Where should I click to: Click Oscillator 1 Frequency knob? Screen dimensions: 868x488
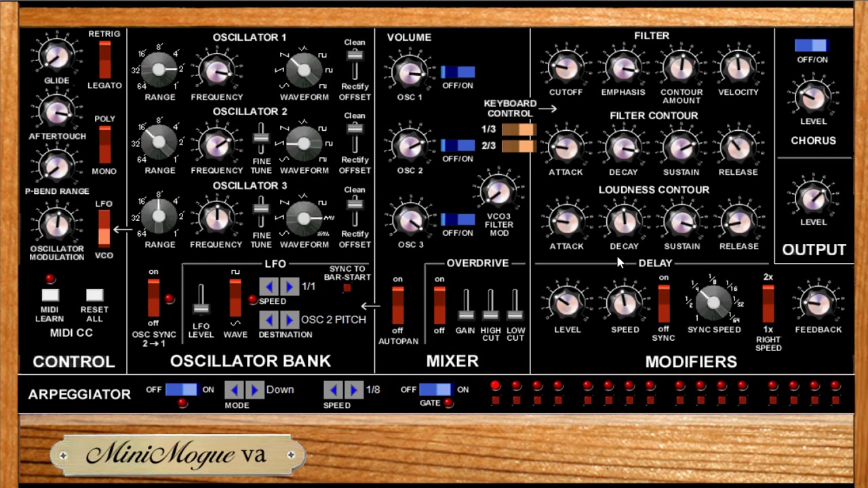point(216,70)
